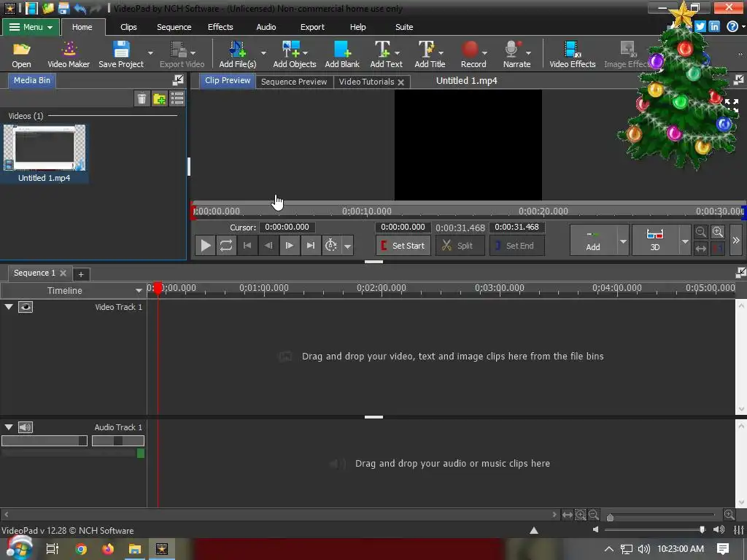747x560 pixels.
Task: Insert a blank clip with Add Blank
Action: [342, 54]
